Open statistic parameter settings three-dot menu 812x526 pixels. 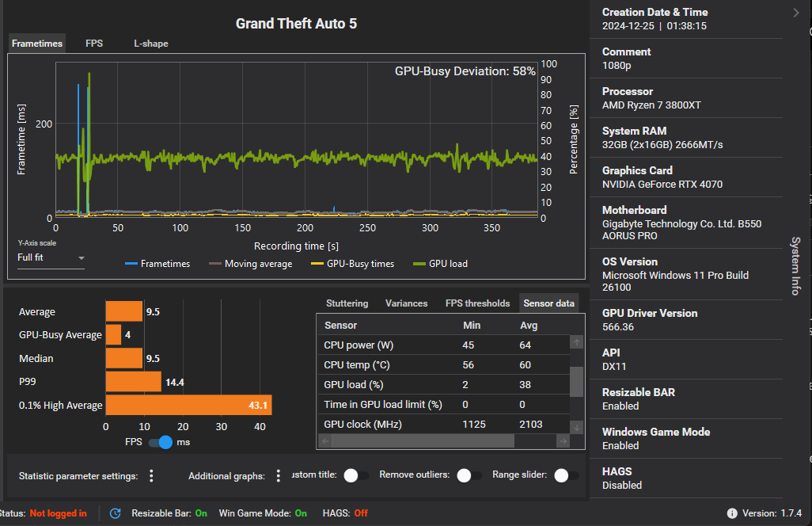click(x=151, y=476)
